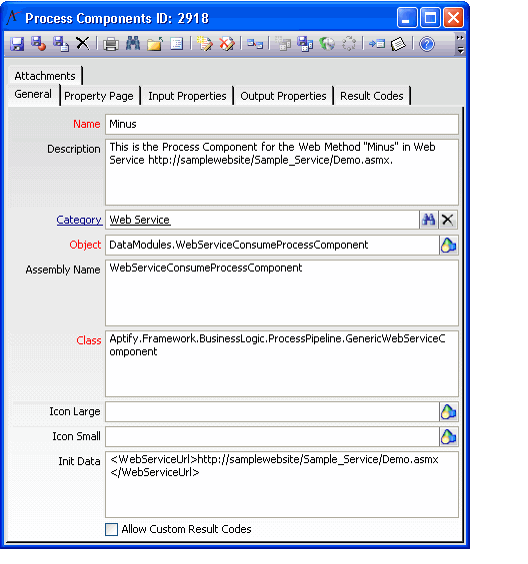The width and height of the screenshot is (528, 564).
Task: Click the notepad memo toolbar icon
Action: tap(398, 44)
